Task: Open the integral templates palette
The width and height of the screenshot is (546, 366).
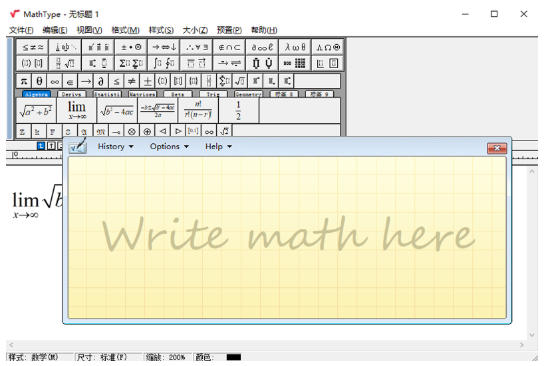Action: tap(164, 63)
